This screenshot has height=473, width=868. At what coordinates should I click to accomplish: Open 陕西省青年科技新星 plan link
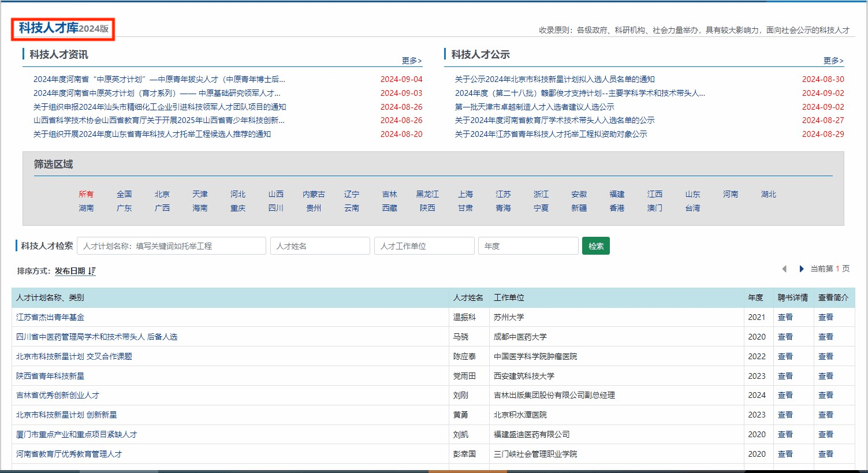[50, 376]
